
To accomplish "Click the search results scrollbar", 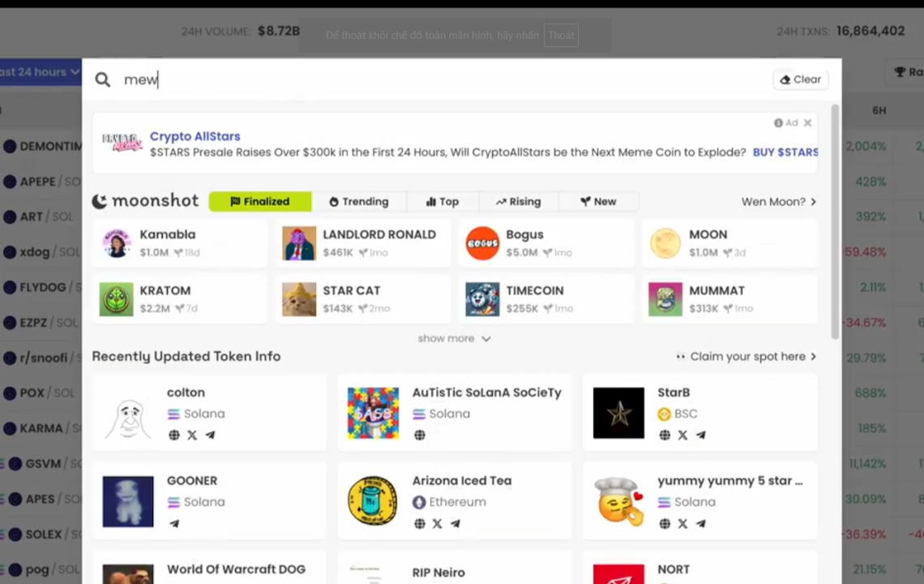I will click(834, 221).
